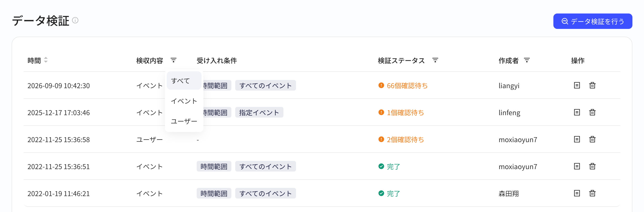Screen dimensions: 644x212
Task: Click すべてのイベント tag in liangyi row
Action: click(x=266, y=86)
